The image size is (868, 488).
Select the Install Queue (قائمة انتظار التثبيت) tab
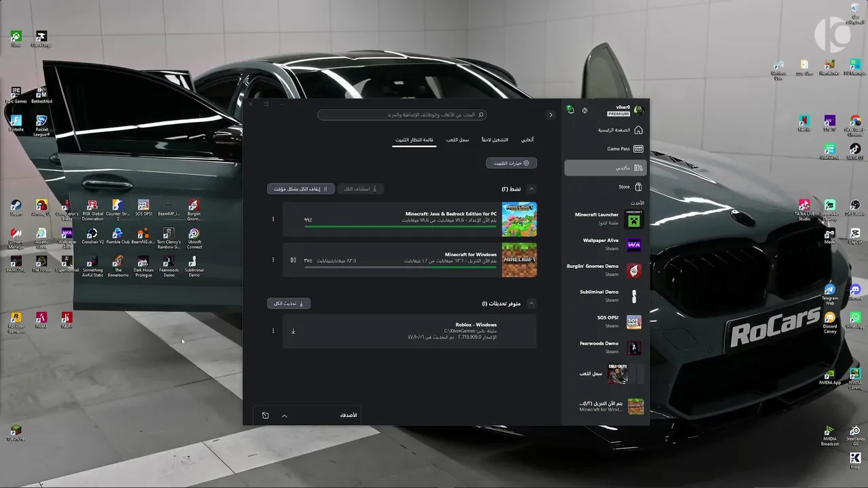pos(414,140)
